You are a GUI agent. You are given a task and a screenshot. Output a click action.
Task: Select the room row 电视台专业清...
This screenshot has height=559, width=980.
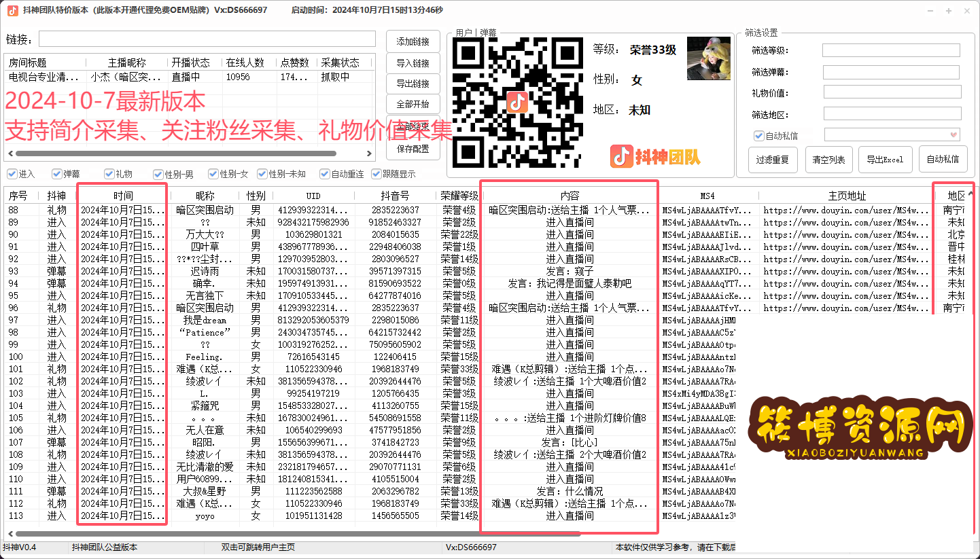[x=189, y=77]
